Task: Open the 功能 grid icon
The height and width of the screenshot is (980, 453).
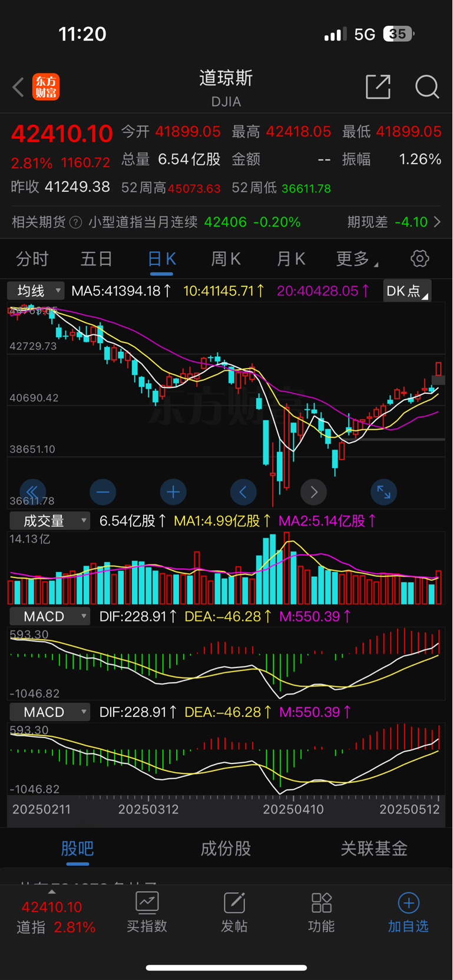Action: click(x=322, y=902)
